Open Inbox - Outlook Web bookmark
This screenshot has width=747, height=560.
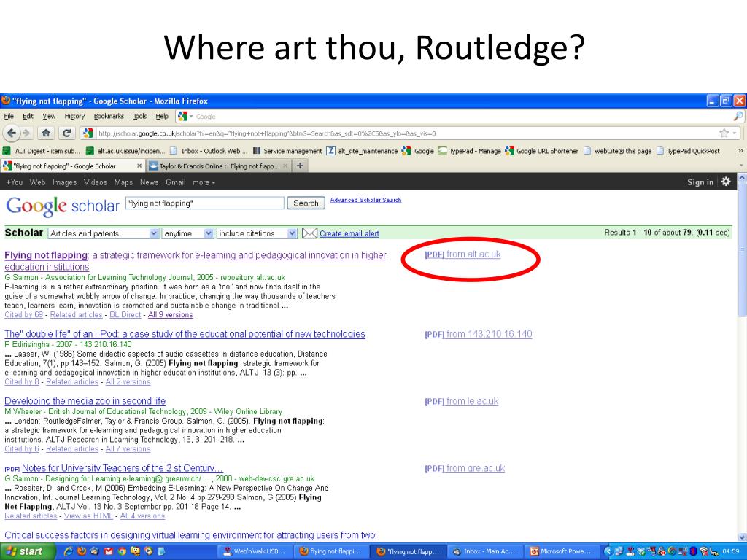[209, 151]
